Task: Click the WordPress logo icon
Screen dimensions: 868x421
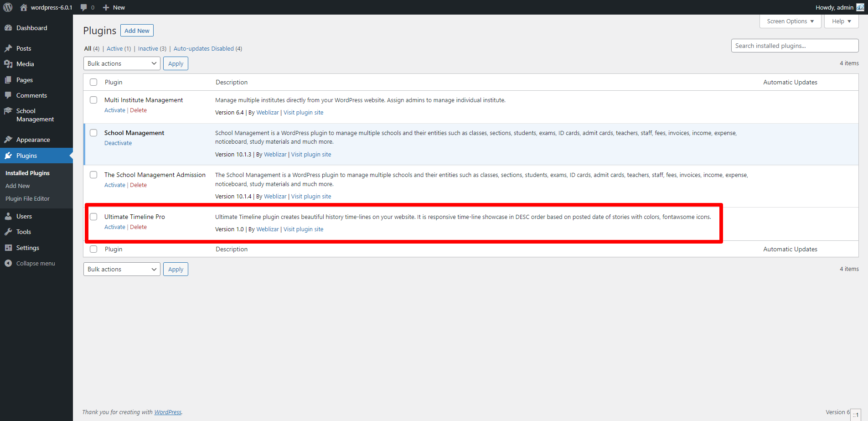Action: 8,7
